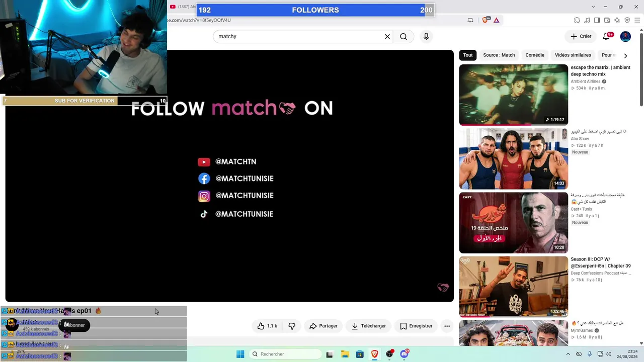The height and width of the screenshot is (362, 644).
Task: Expand the browser tab search chevron
Action: click(x=594, y=7)
